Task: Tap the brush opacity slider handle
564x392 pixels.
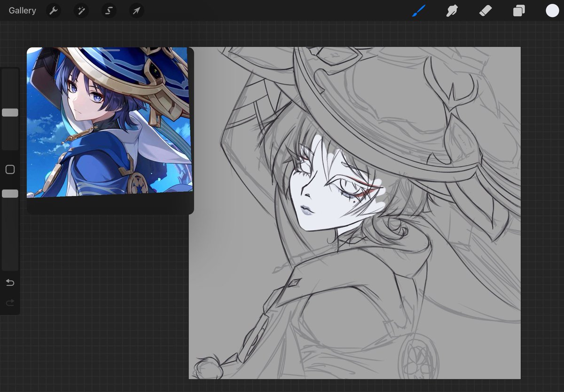Action: pyautogui.click(x=10, y=193)
